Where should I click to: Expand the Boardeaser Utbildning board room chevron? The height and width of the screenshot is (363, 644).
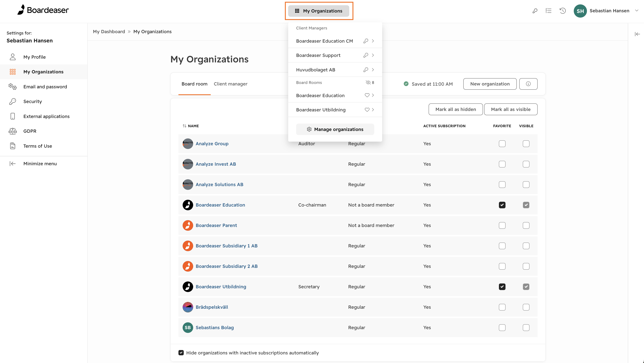click(x=373, y=110)
